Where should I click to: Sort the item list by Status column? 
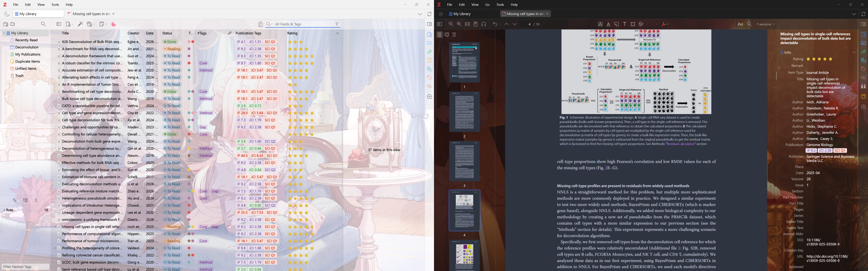pos(167,33)
